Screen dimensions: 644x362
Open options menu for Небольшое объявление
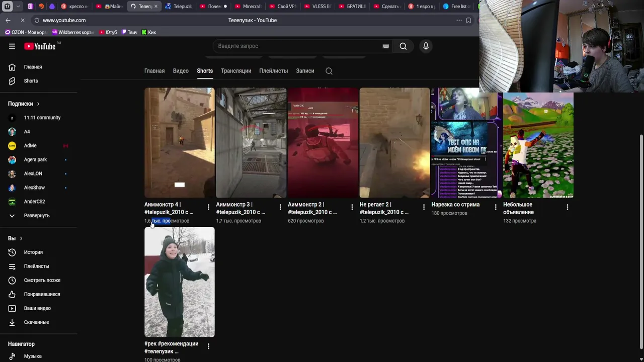[568, 207]
